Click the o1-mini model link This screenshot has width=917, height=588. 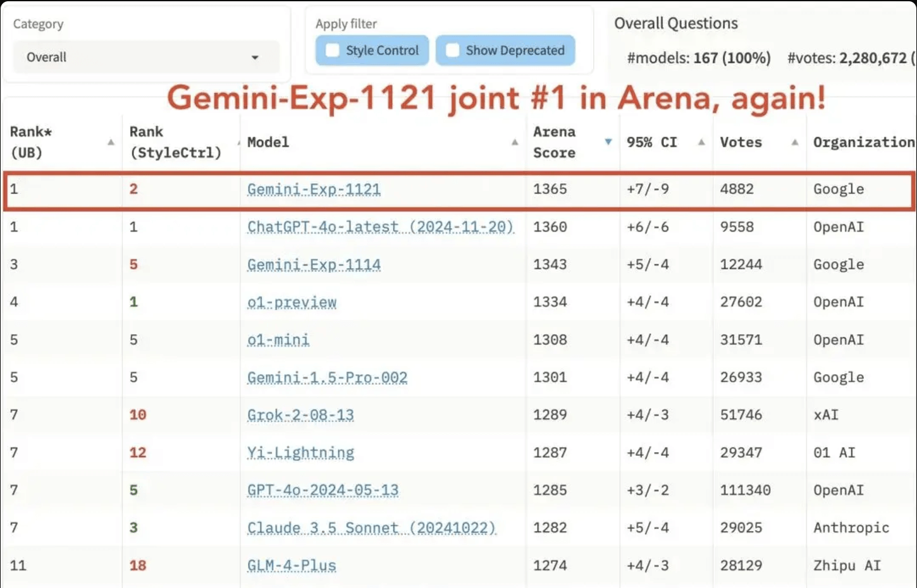[x=278, y=340]
